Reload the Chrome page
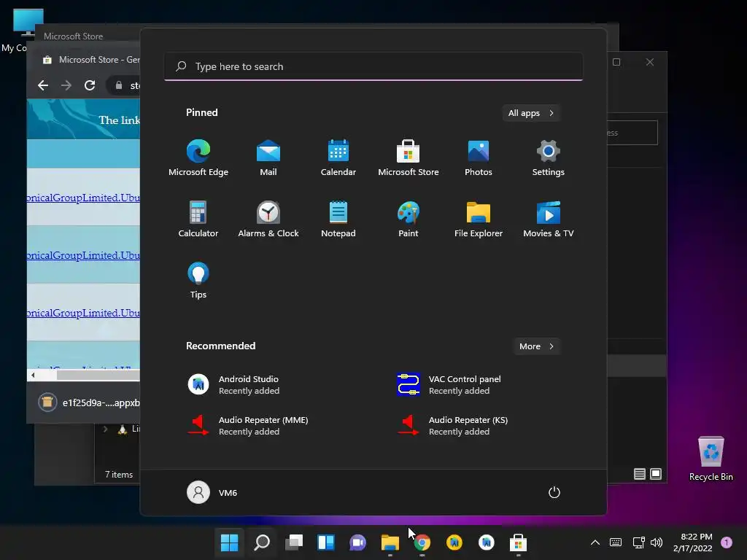The image size is (747, 560). pyautogui.click(x=90, y=85)
